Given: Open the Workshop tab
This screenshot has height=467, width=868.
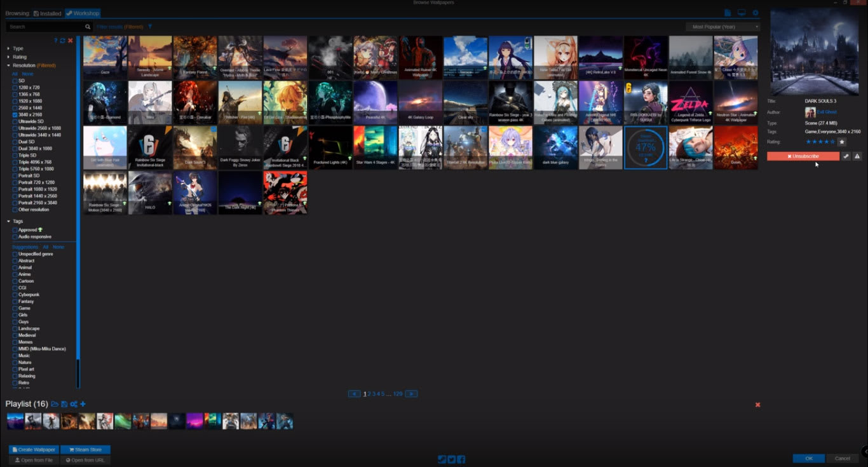Looking at the screenshot, I should coord(82,13).
